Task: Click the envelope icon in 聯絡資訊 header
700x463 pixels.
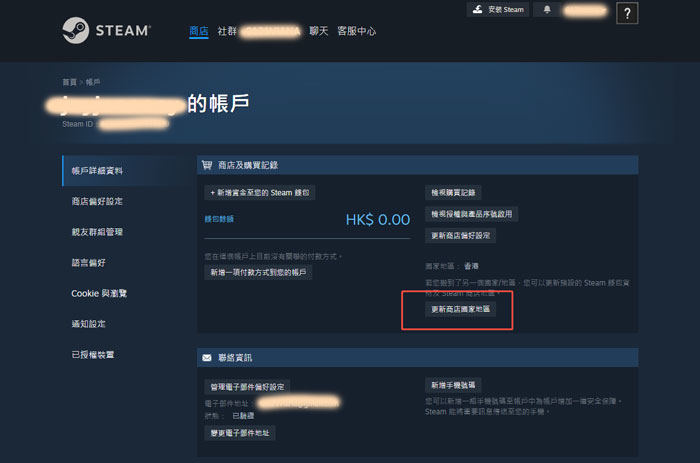Action: pyautogui.click(x=207, y=358)
